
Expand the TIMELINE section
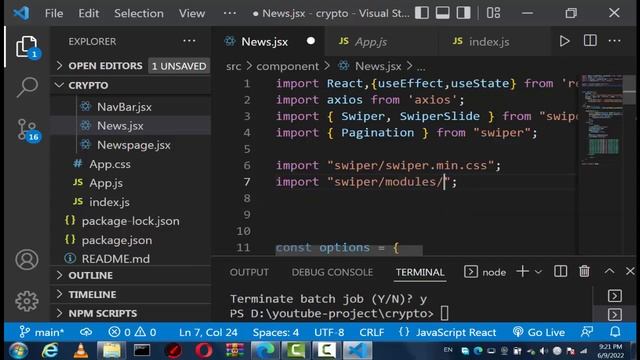point(131,294)
